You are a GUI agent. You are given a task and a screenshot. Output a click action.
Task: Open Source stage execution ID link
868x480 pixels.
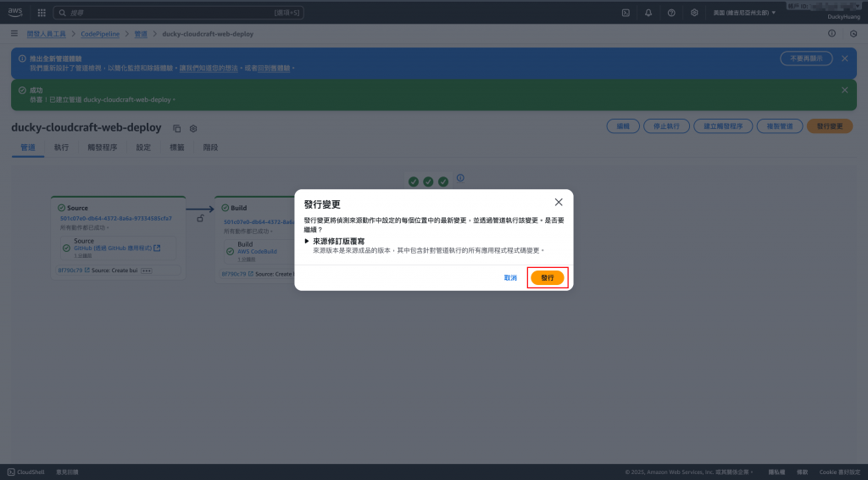coord(115,218)
